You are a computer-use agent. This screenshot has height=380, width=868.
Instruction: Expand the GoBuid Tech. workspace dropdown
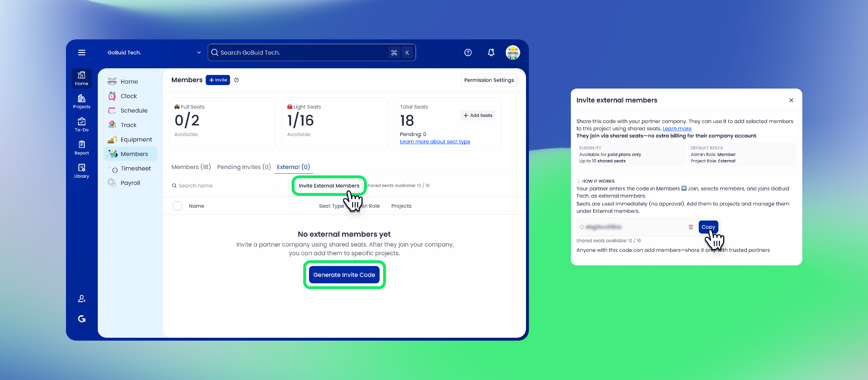click(198, 53)
